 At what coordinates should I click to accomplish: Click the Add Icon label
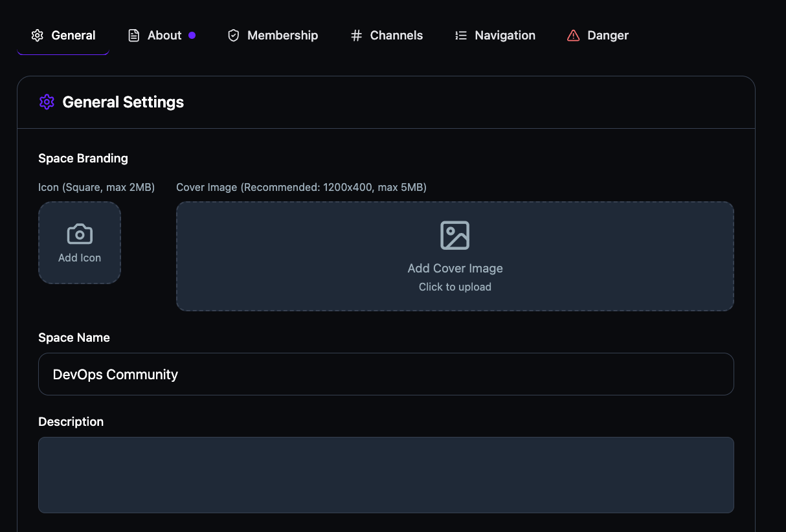[80, 258]
